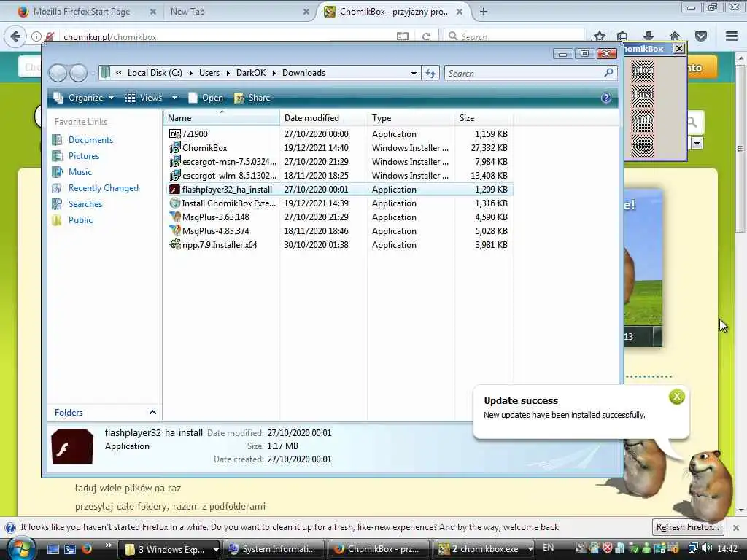The height and width of the screenshot is (560, 747).
Task: Click Show Desktop quick launch icon
Action: coord(53,549)
